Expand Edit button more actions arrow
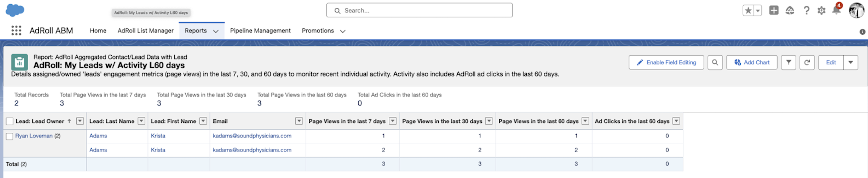 [851, 62]
